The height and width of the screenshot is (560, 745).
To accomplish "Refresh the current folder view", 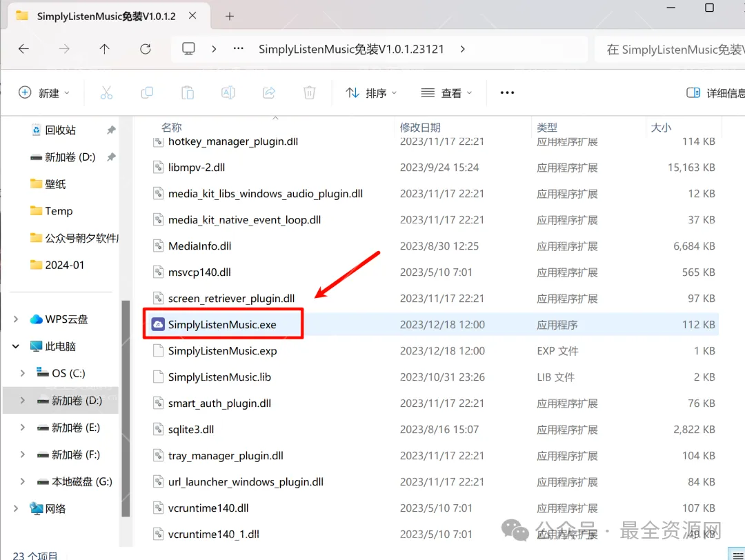I will click(146, 49).
